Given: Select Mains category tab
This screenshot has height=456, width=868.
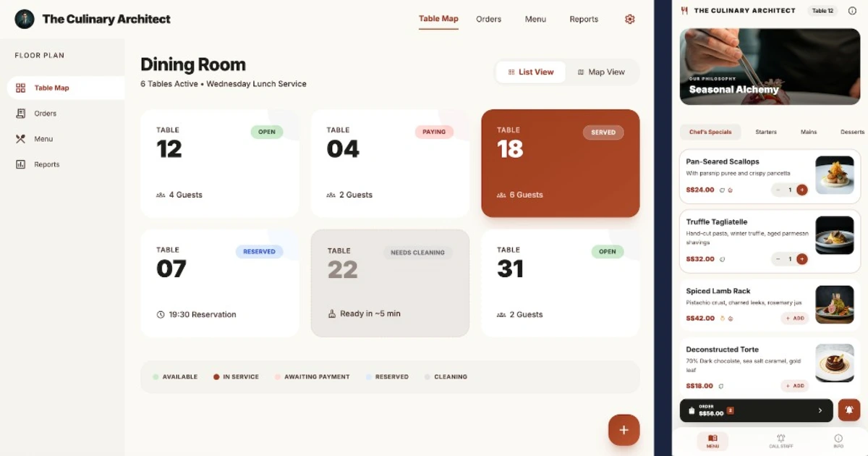Looking at the screenshot, I should [809, 132].
